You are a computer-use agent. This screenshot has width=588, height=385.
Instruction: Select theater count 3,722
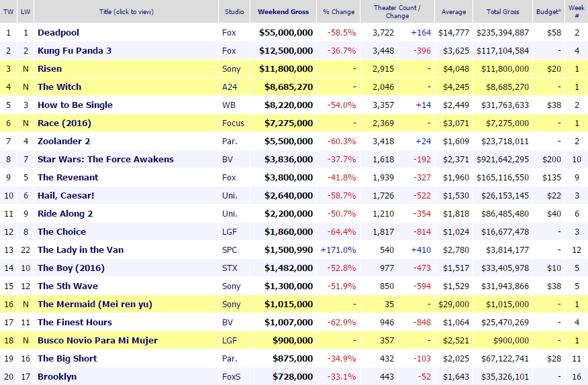coord(383,33)
